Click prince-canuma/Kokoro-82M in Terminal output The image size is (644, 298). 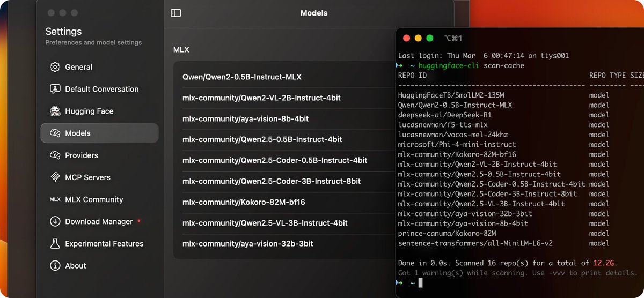click(447, 233)
